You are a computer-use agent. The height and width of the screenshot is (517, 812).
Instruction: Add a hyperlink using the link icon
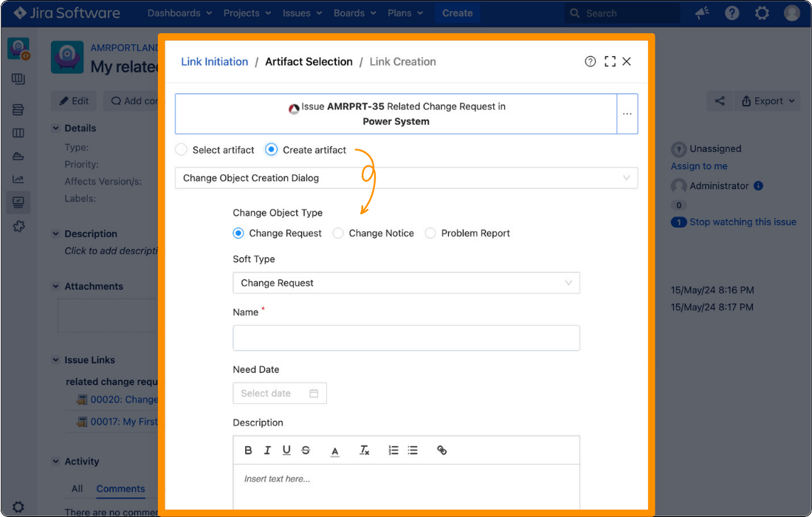[441, 450]
